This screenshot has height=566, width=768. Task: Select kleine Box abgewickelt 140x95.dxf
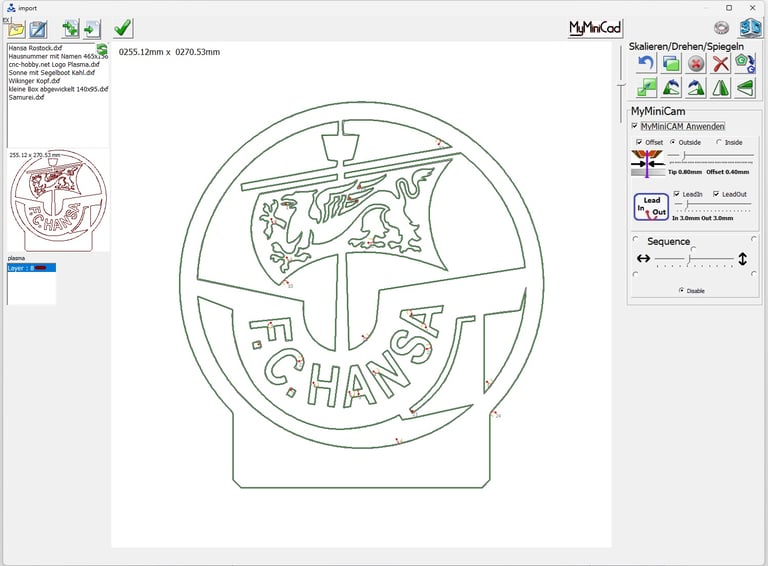tap(58, 89)
